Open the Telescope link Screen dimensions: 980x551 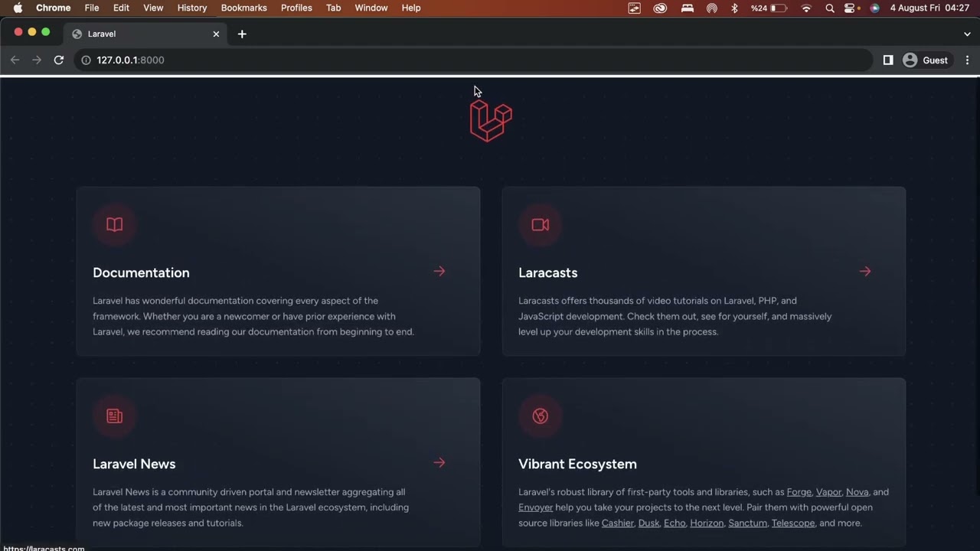click(793, 523)
